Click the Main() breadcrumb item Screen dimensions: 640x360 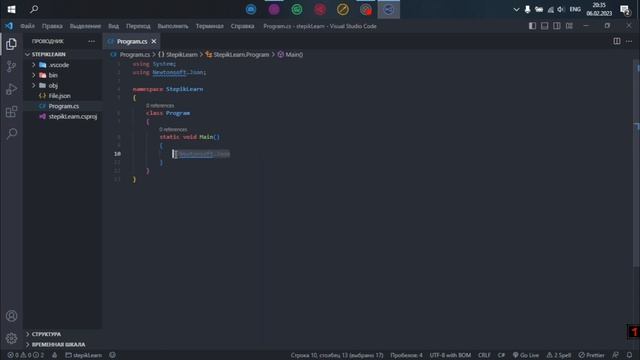point(290,54)
